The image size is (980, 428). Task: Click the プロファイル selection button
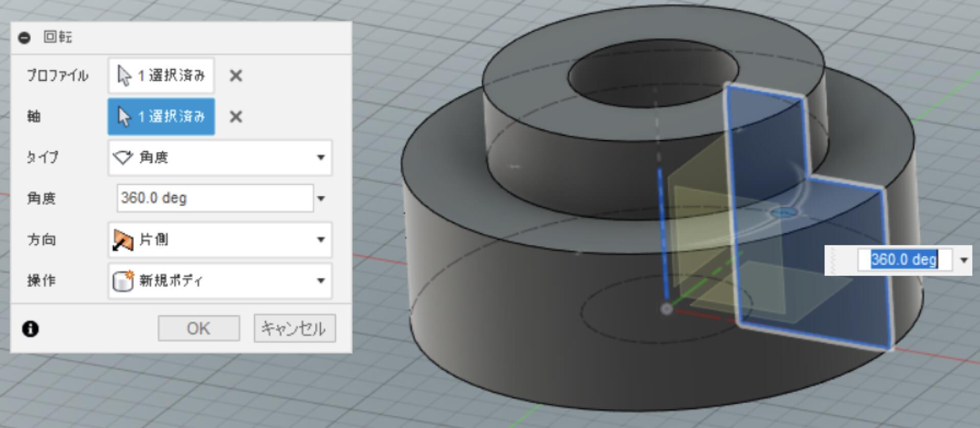click(x=161, y=76)
